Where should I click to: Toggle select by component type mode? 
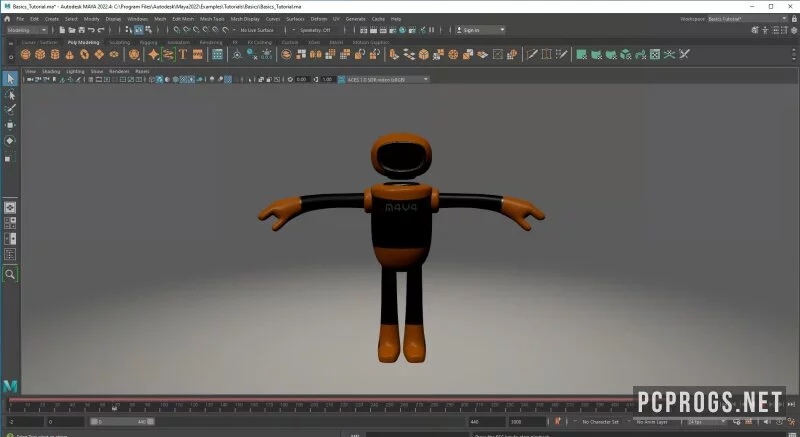tap(148, 30)
